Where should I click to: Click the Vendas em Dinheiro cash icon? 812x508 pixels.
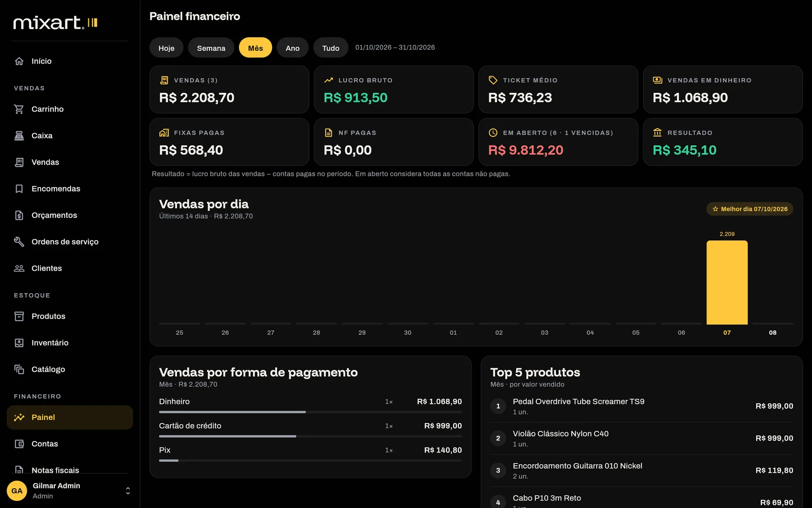[658, 80]
